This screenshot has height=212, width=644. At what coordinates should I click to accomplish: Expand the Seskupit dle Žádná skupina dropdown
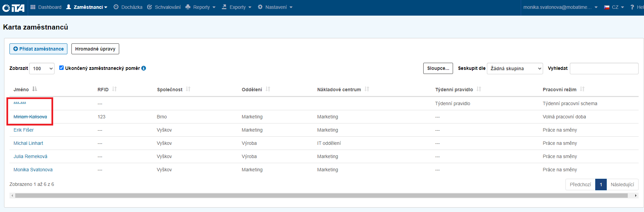pos(515,69)
